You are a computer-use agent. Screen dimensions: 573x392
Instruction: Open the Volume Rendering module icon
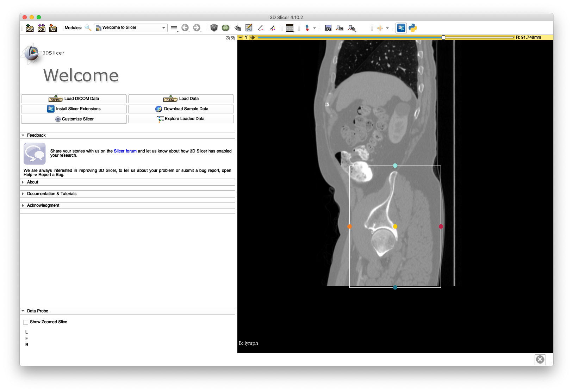point(225,28)
